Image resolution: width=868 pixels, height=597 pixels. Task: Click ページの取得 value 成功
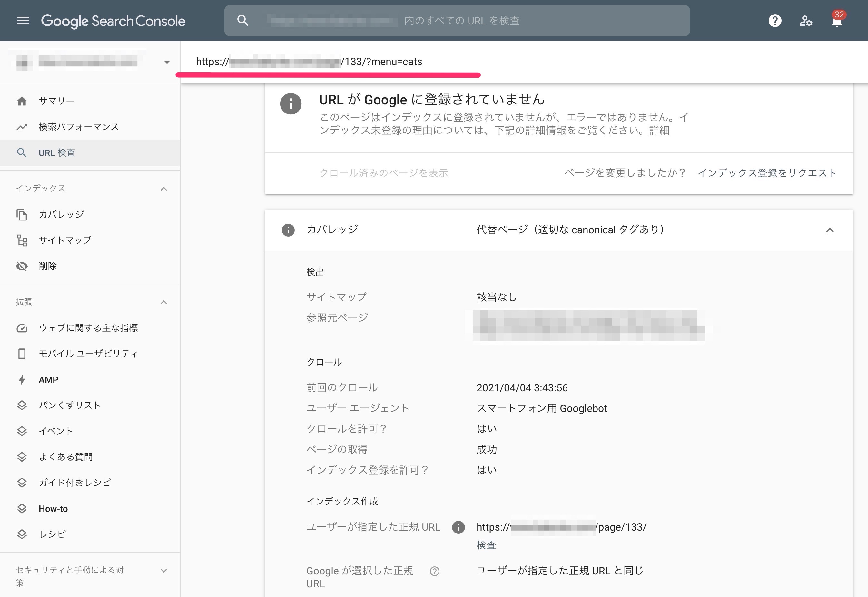click(486, 450)
